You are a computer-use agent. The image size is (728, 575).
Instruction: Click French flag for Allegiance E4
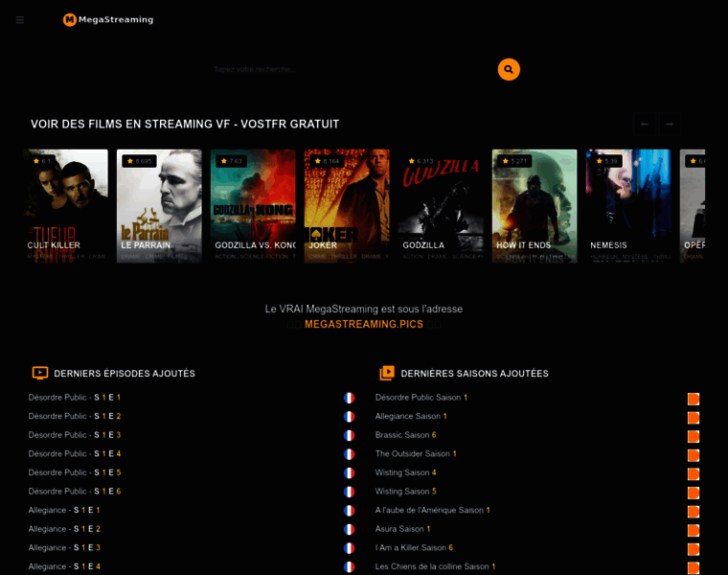(x=349, y=567)
